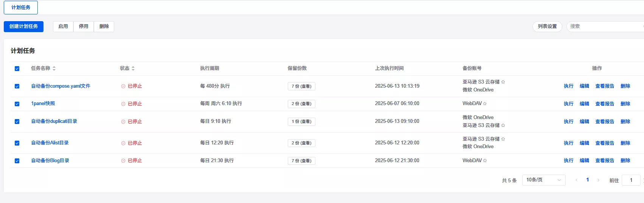
Task: Click the 前往 page number input box
Action: click(631, 180)
